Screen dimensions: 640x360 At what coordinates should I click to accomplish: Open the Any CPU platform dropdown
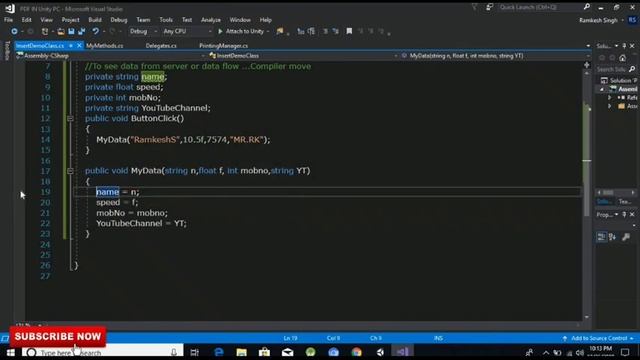(x=187, y=31)
